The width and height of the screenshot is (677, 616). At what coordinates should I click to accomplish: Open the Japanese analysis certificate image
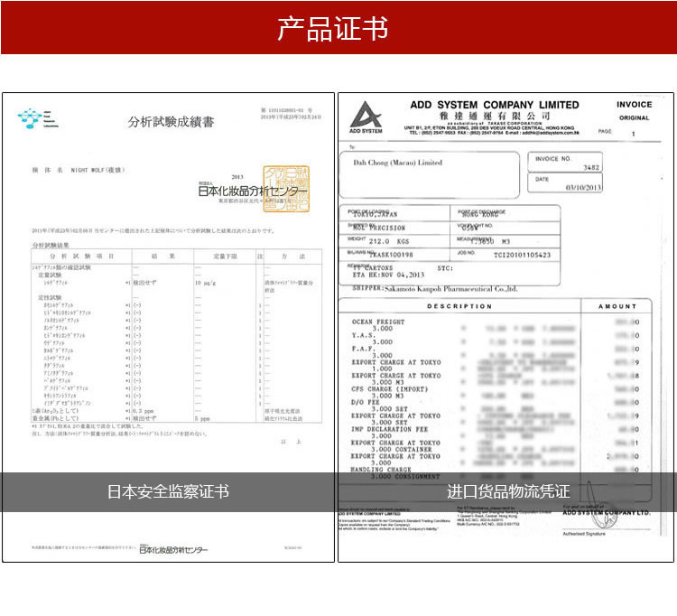click(x=169, y=327)
